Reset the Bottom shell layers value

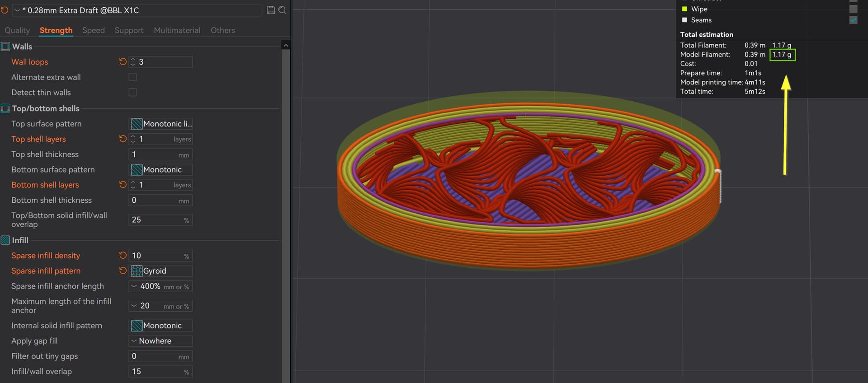[x=123, y=184]
